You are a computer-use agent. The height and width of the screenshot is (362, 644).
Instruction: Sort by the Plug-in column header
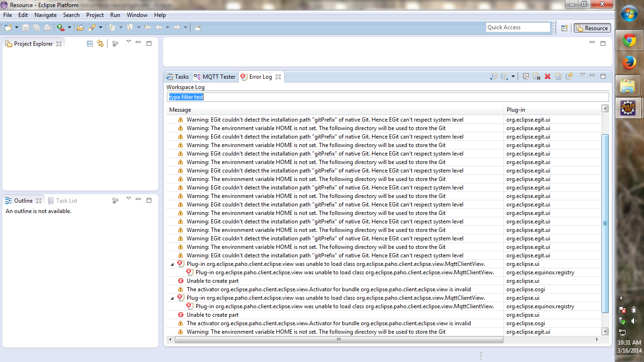point(553,110)
